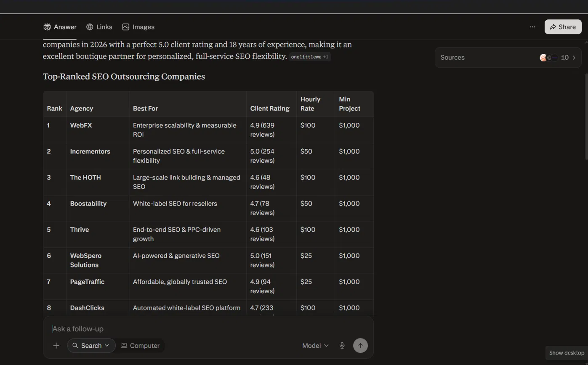Screen dimensions: 588x365
Task: Click The HOTH agency cell
Action: (x=98, y=182)
